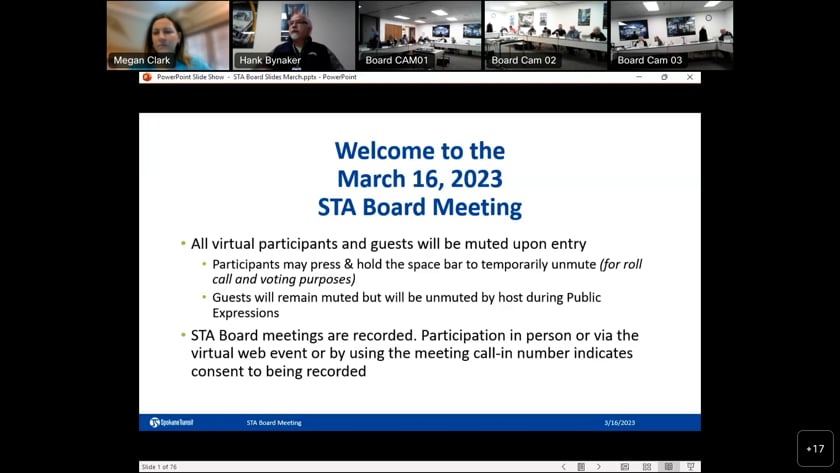Click the 3/16/2023 date in footer

(620, 423)
